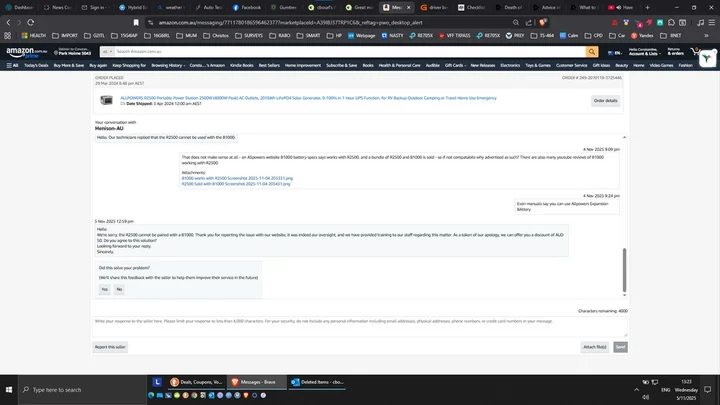Open the R2500 Sold with B1000 screenshot attachment
This screenshot has width=720, height=405.
coord(236,184)
